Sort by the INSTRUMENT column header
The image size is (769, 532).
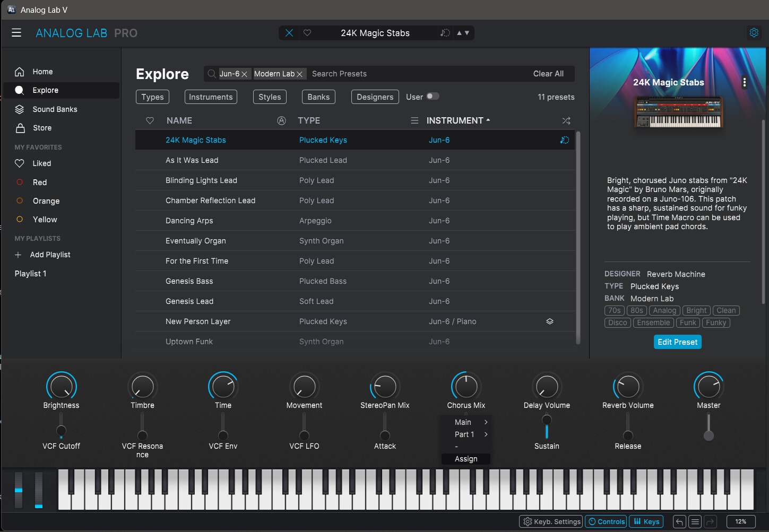[455, 121]
